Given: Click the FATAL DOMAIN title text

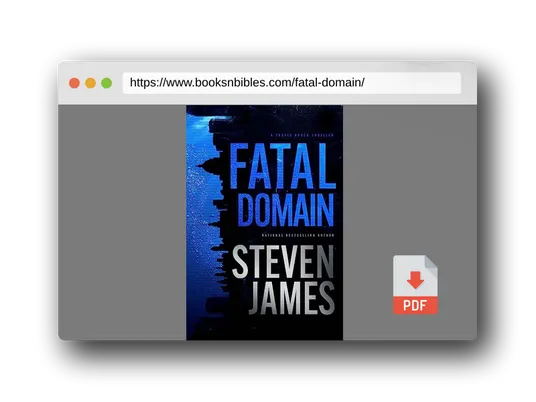Looking at the screenshot, I should pos(284,185).
